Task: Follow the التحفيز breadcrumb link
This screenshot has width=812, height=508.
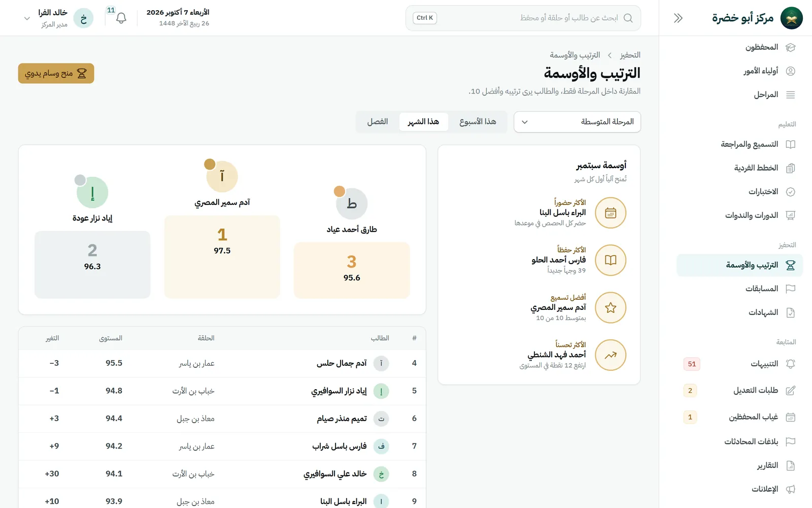Action: pos(630,55)
